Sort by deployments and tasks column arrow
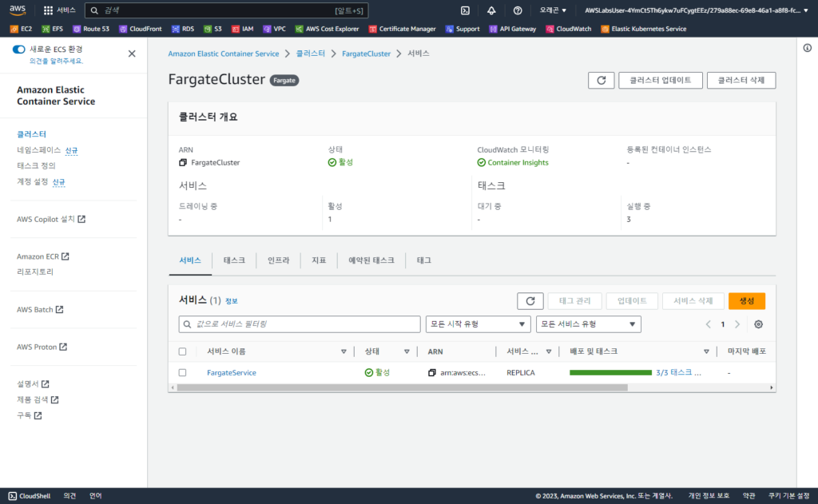This screenshot has width=818, height=504. 706,351
